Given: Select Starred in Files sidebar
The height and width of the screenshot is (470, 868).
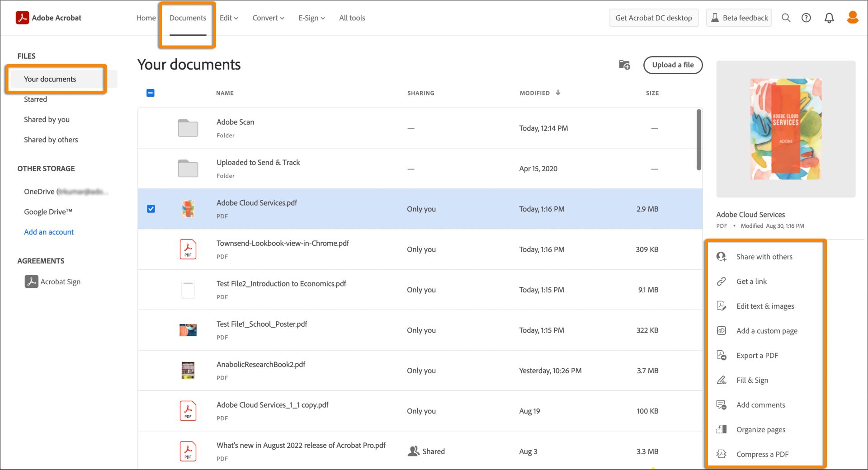Looking at the screenshot, I should 35,99.
